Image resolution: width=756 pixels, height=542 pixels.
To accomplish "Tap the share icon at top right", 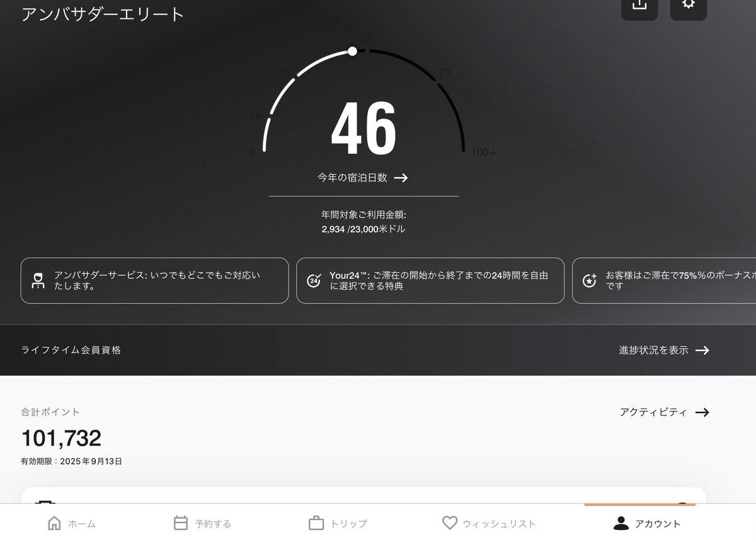I will [x=639, y=6].
